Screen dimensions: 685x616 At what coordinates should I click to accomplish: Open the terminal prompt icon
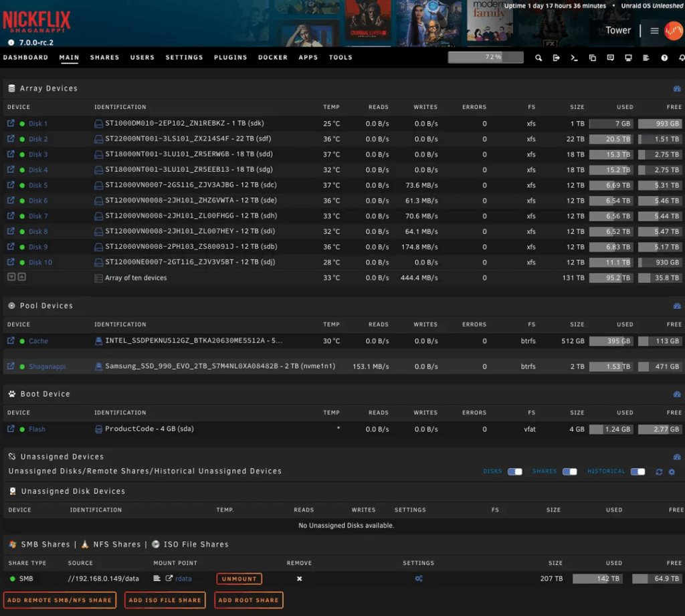(574, 58)
